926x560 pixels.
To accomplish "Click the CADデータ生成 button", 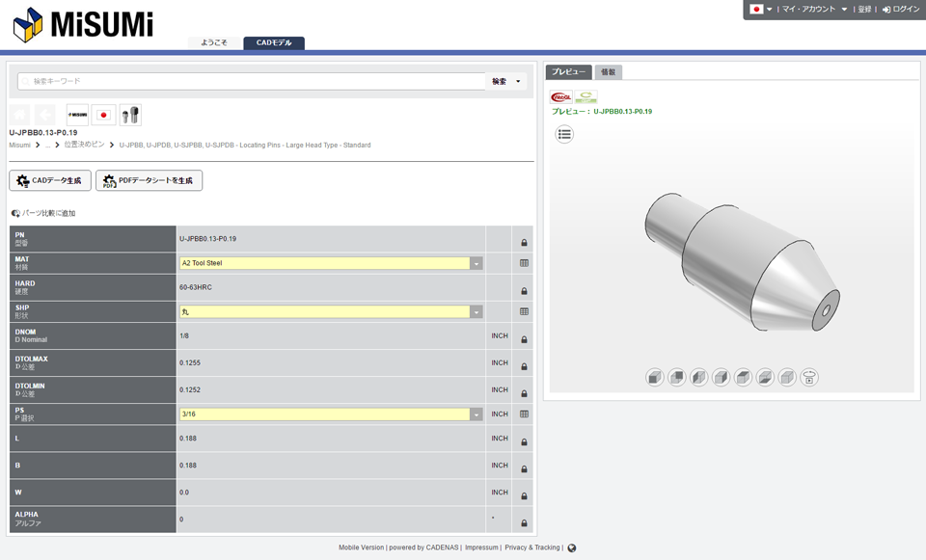I will coord(50,180).
